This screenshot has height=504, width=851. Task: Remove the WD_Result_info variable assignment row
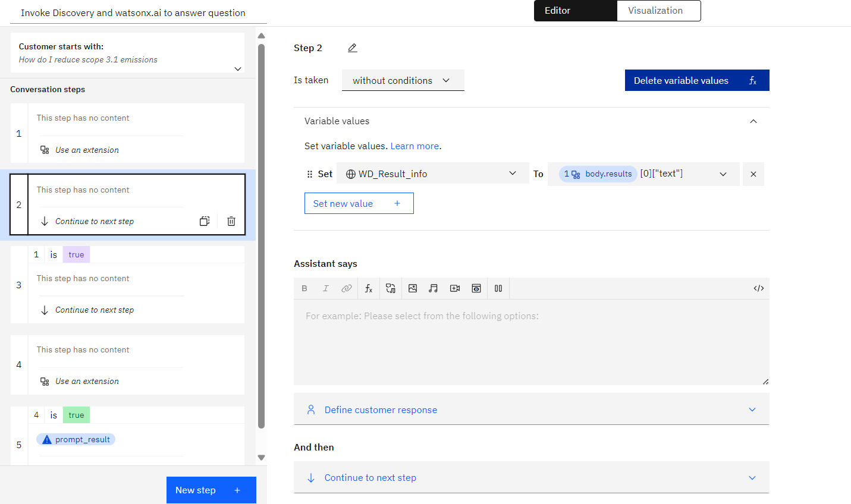(x=753, y=174)
